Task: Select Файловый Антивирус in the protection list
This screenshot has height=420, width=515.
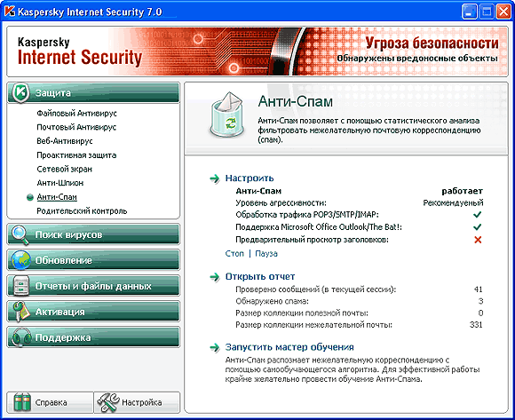Action: [x=76, y=114]
